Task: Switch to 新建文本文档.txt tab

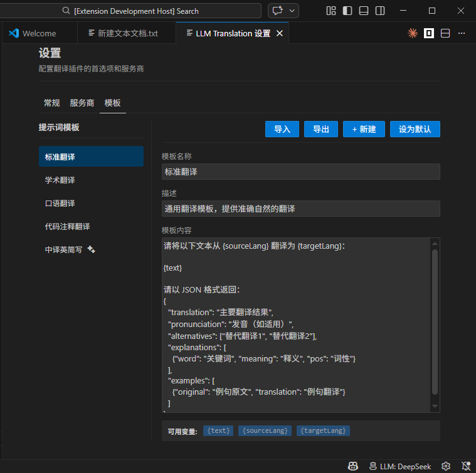Action: coord(127,33)
